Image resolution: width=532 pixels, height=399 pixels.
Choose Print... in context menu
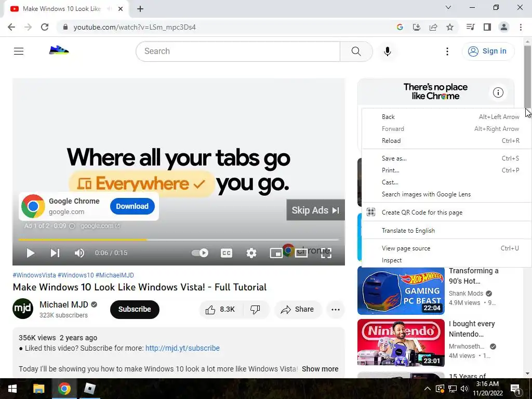tap(446, 170)
